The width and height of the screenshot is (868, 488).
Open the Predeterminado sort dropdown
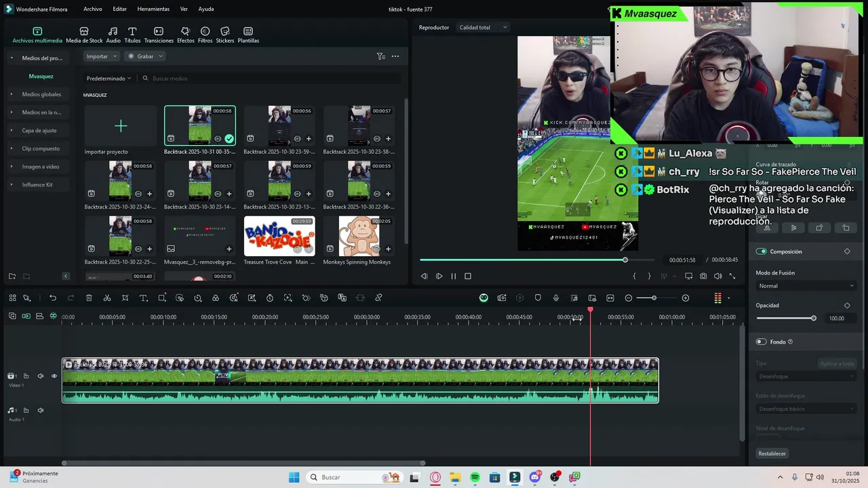pyautogui.click(x=108, y=79)
